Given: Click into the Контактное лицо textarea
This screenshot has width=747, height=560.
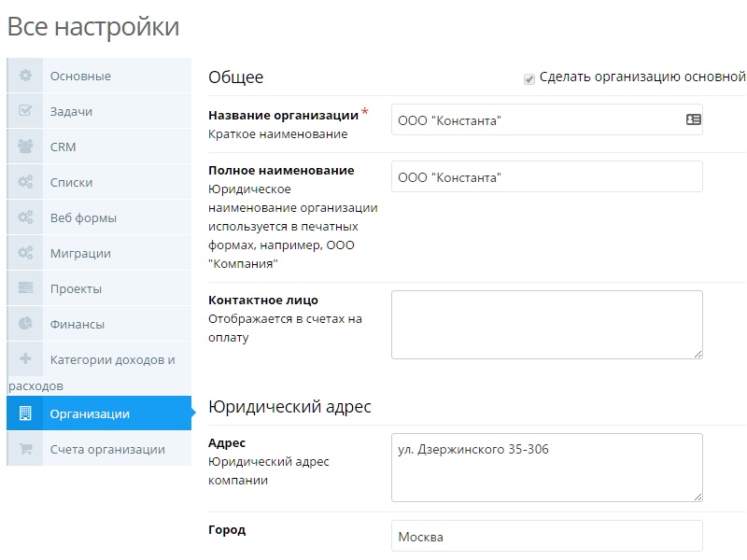Looking at the screenshot, I should 546,324.
